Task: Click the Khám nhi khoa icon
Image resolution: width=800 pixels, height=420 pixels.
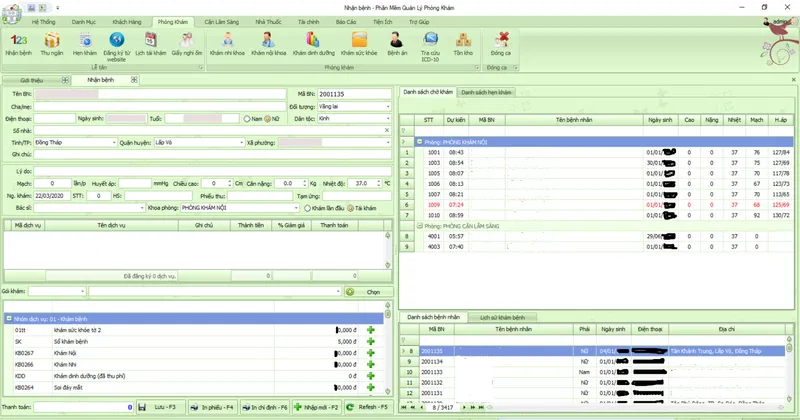Action: point(229,41)
